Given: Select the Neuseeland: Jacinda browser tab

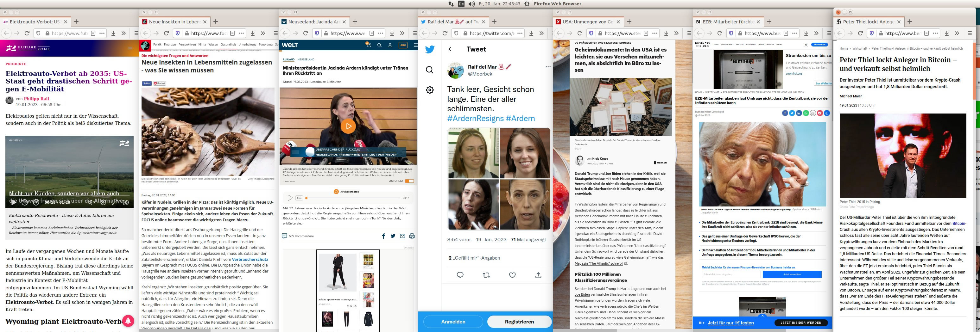Looking at the screenshot, I should (314, 22).
